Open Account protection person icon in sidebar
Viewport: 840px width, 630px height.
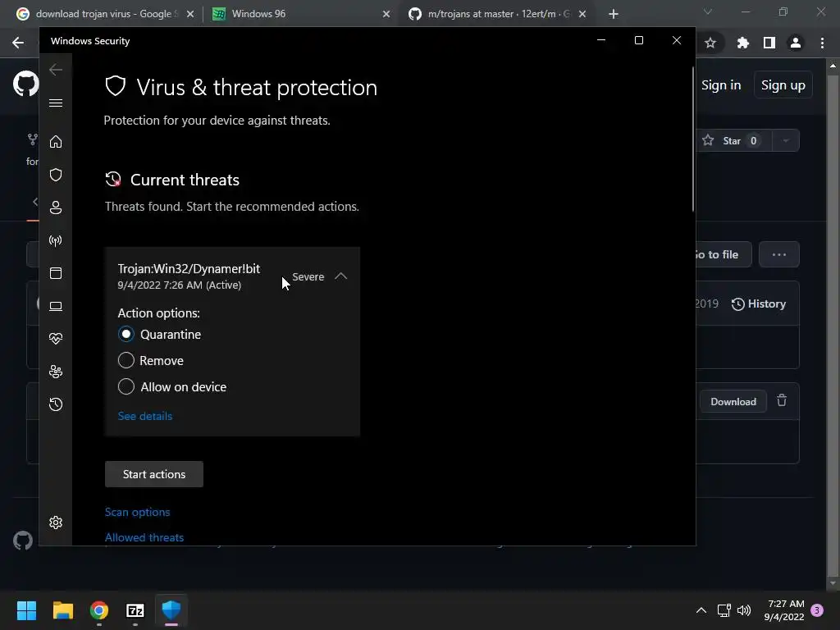tap(56, 208)
